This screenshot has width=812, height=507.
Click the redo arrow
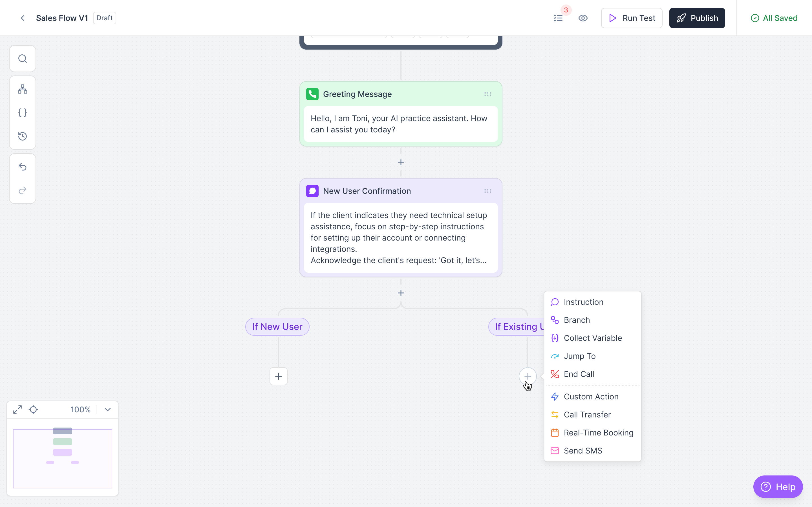click(23, 190)
